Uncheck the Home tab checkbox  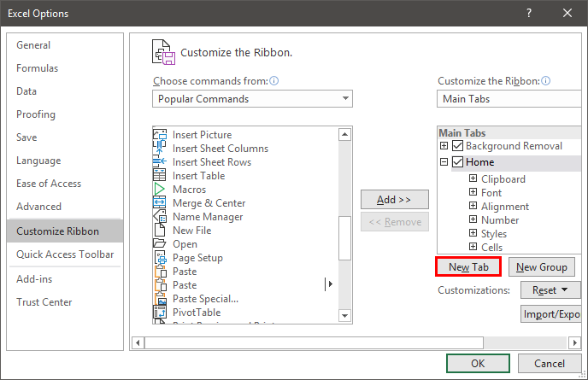(x=457, y=162)
